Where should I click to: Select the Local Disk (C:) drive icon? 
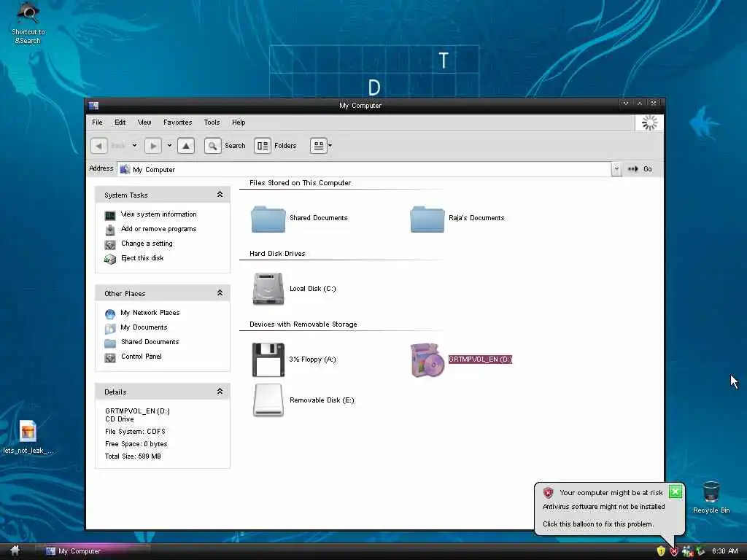pyautogui.click(x=268, y=289)
